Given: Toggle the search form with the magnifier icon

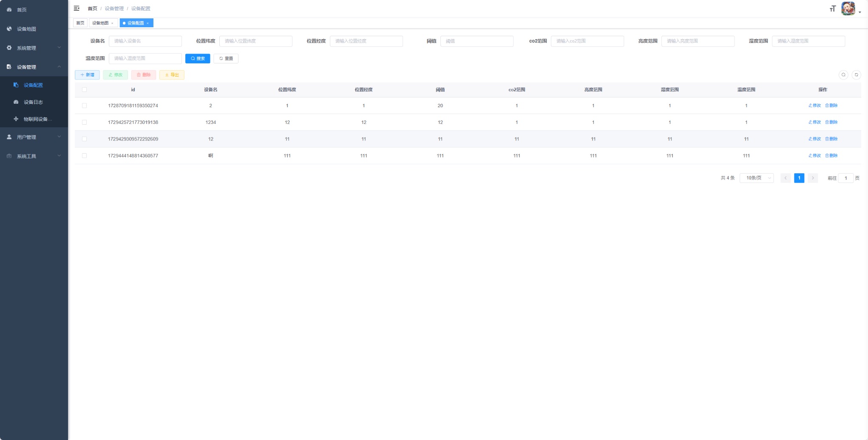Looking at the screenshot, I should (x=844, y=74).
